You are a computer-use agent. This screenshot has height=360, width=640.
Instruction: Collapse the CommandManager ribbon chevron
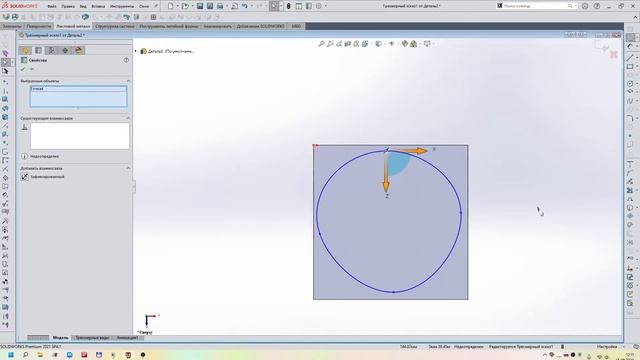pos(635,17)
